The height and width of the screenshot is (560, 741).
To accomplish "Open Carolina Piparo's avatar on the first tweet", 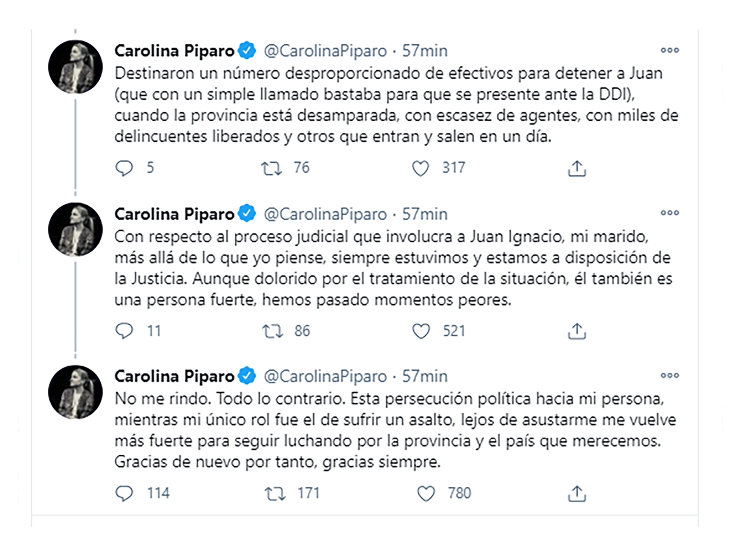I will [x=75, y=67].
